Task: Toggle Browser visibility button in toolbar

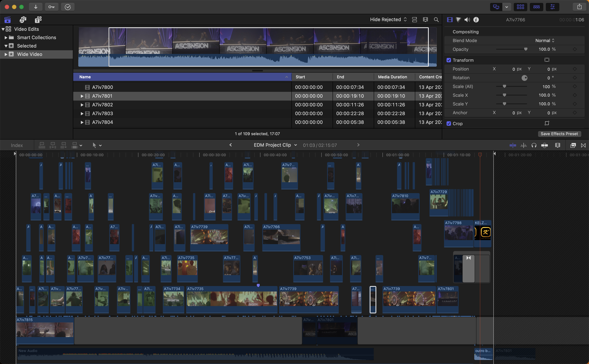Action: (520, 7)
